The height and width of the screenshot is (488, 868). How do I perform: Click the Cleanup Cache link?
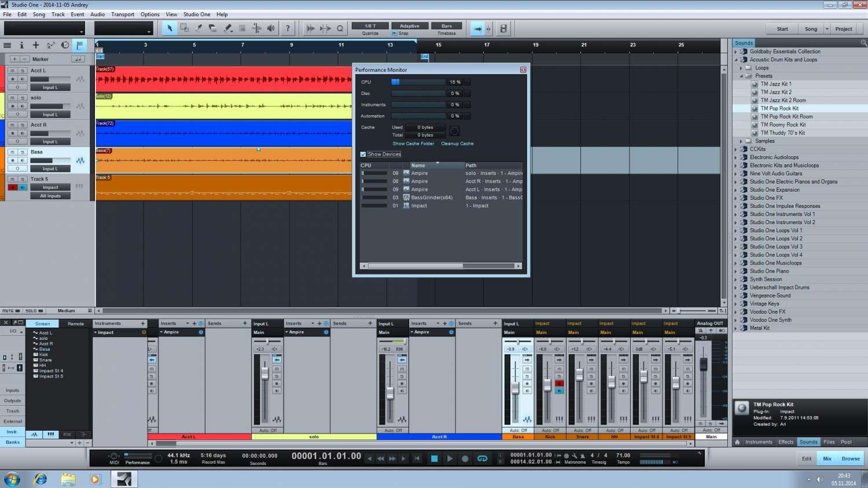[457, 144]
